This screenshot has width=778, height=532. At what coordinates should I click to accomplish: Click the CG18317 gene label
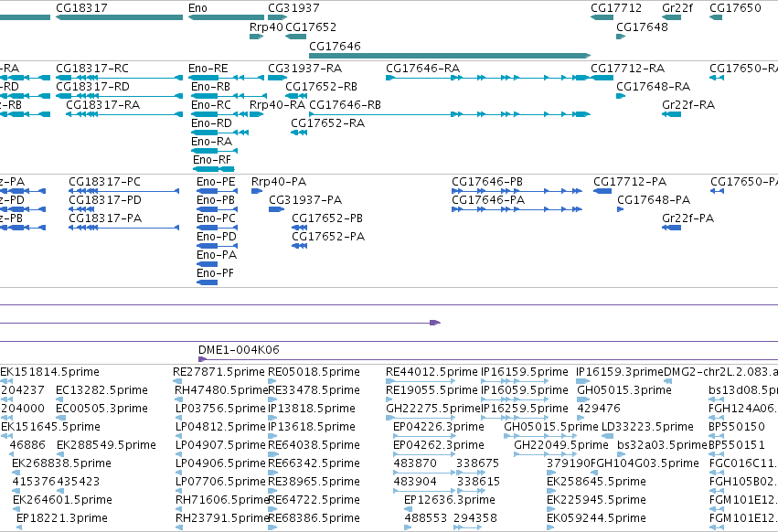click(81, 8)
